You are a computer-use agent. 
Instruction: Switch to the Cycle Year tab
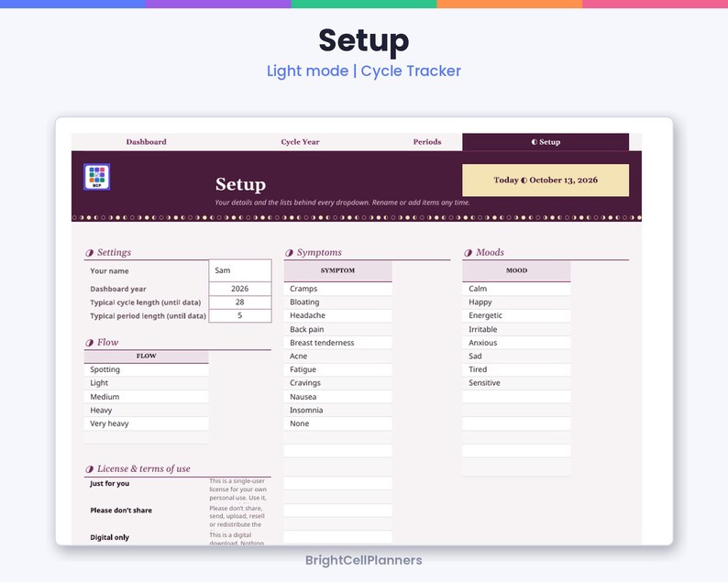point(300,142)
